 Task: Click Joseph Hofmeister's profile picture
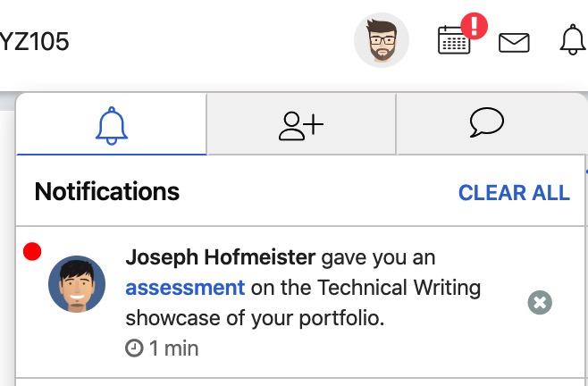click(x=77, y=284)
